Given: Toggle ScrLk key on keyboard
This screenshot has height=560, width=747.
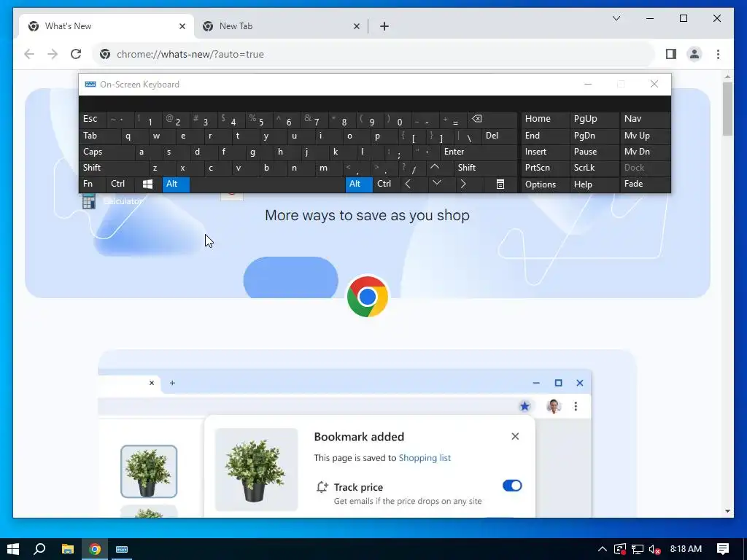Looking at the screenshot, I should coord(594,168).
